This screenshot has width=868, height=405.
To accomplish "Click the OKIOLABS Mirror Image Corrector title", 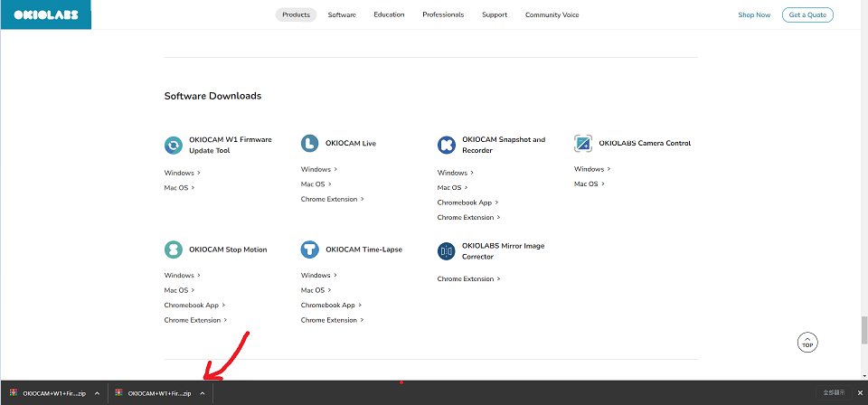I will [504, 251].
